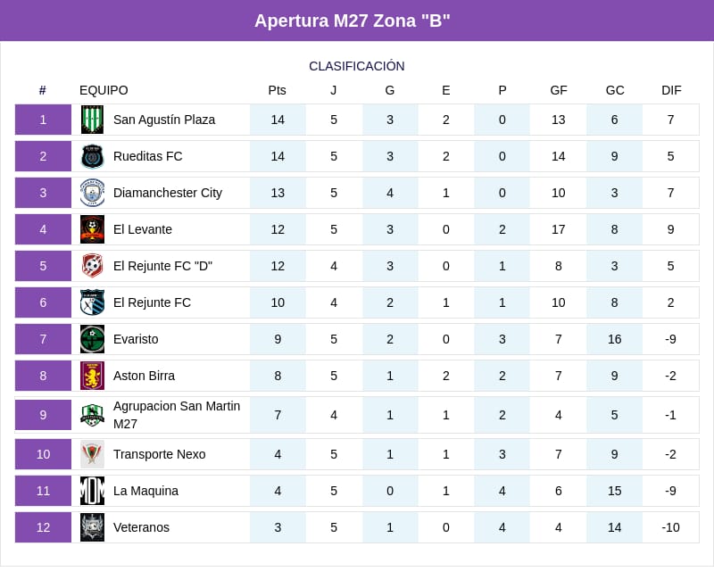Viewport: 714px width, 588px height.
Task: Click the EQUIPO column header
Action: [104, 90]
